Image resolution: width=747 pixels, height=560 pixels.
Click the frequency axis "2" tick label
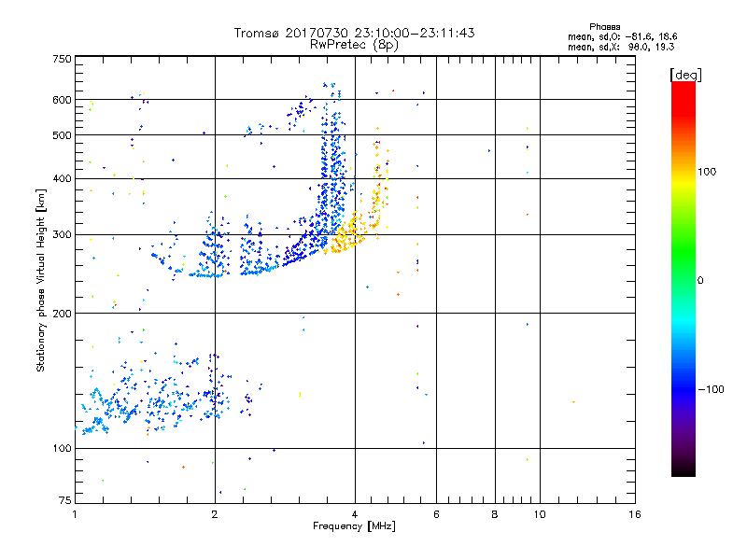point(215,514)
